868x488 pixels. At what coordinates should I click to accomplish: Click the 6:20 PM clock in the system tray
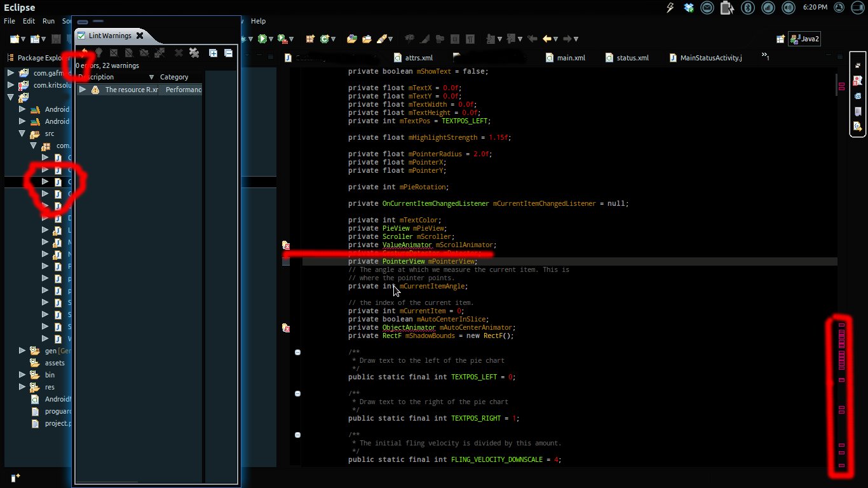(815, 8)
